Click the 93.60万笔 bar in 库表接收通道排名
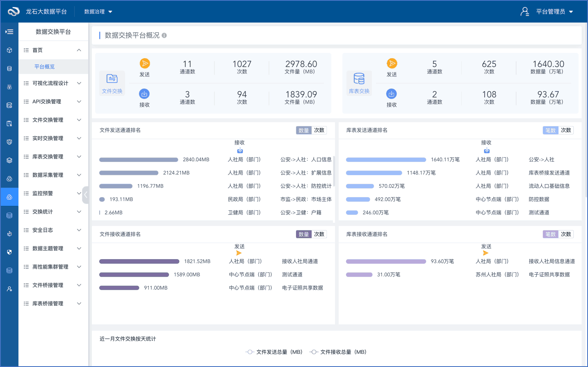The image size is (588, 367). [x=386, y=262]
